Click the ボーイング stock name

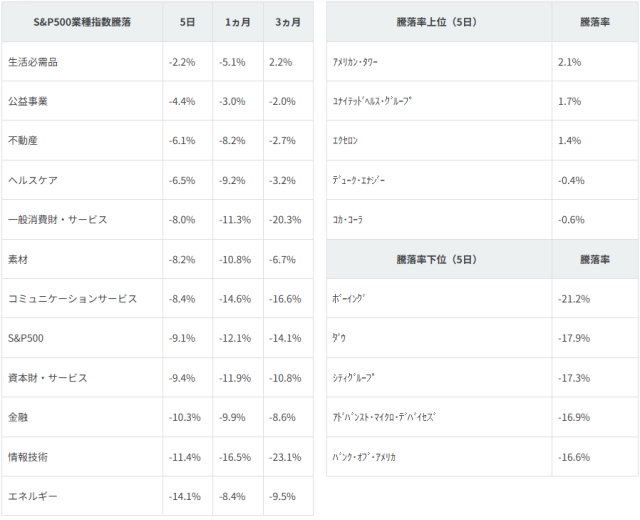point(349,299)
